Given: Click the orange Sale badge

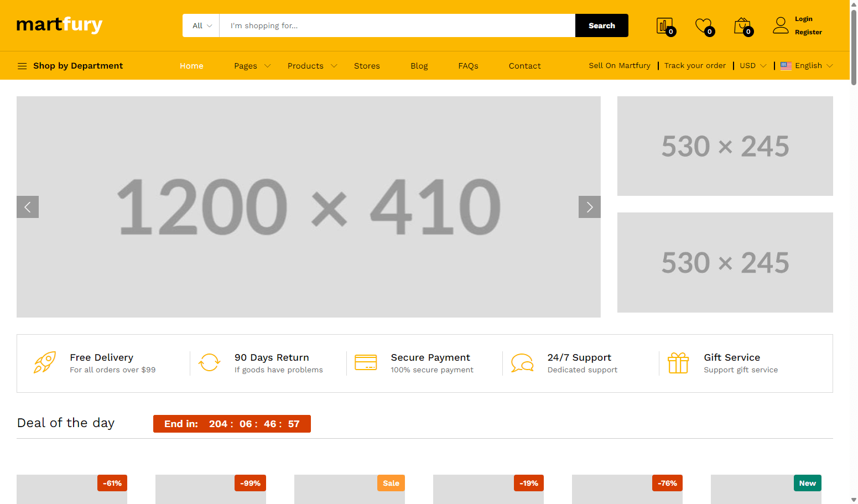Looking at the screenshot, I should pyautogui.click(x=391, y=483).
